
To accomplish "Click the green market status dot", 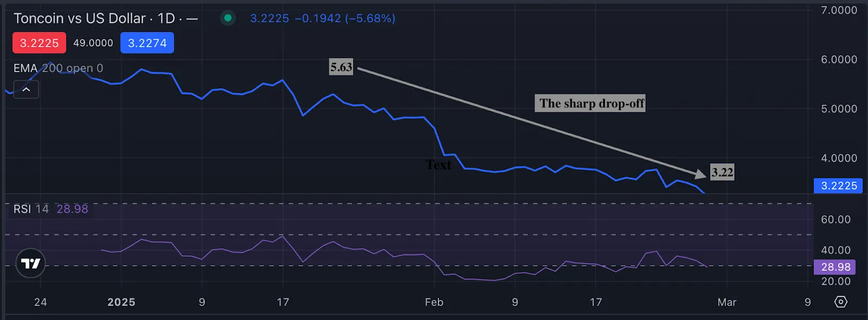I will point(228,18).
